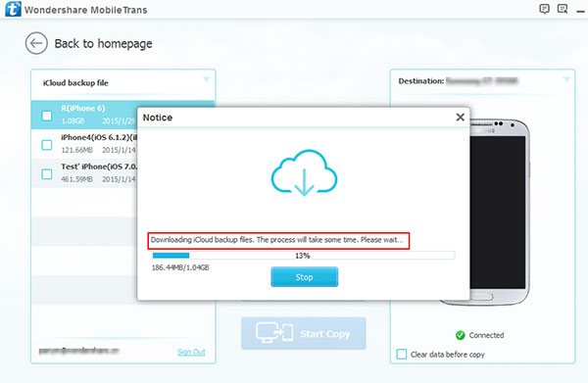This screenshot has height=383, width=588.
Task: Stop the iCloud backup download
Action: tap(305, 277)
